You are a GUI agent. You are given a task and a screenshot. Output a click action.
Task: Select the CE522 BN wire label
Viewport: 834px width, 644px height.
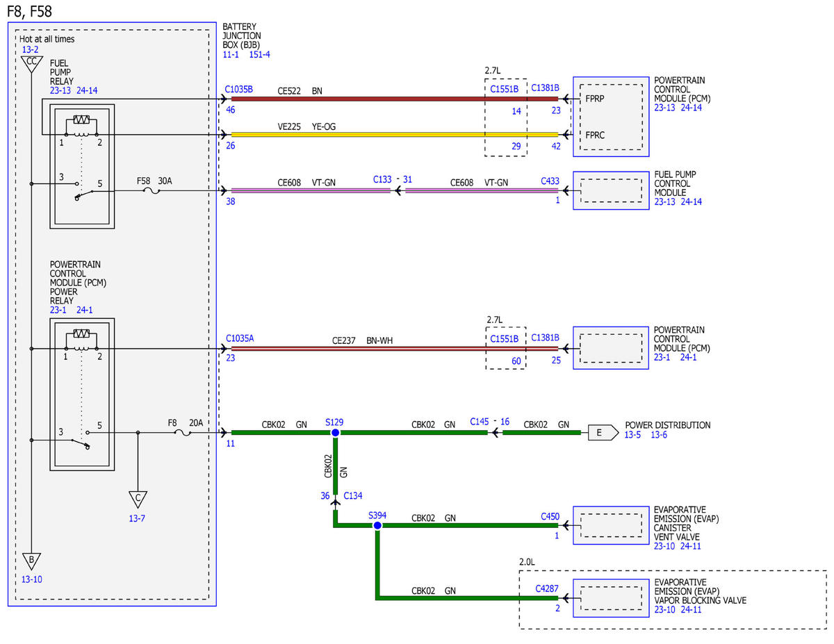click(x=301, y=91)
